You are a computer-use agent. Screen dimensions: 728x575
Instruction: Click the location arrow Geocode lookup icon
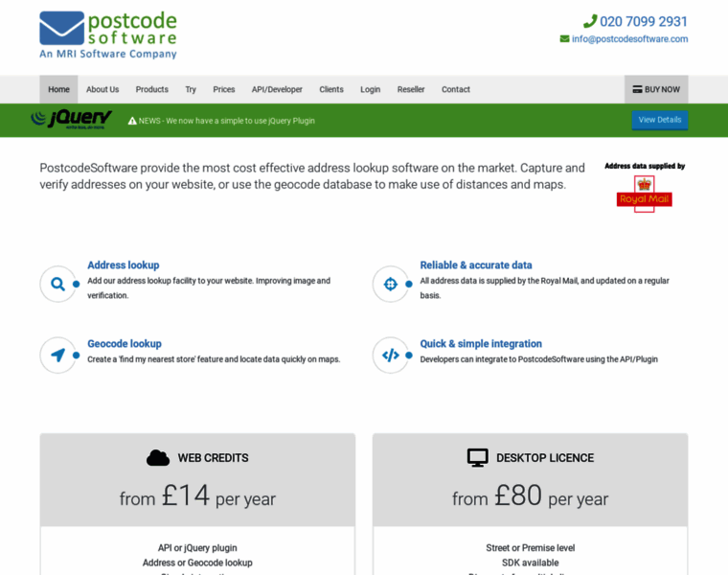[57, 356]
